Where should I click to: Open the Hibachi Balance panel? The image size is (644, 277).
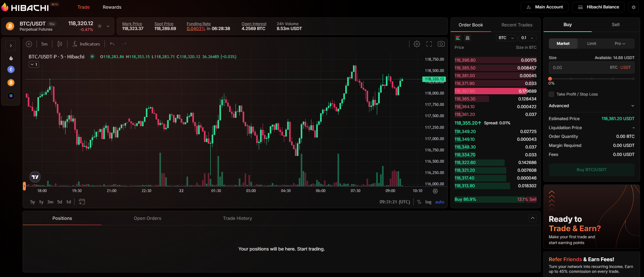coord(599,7)
